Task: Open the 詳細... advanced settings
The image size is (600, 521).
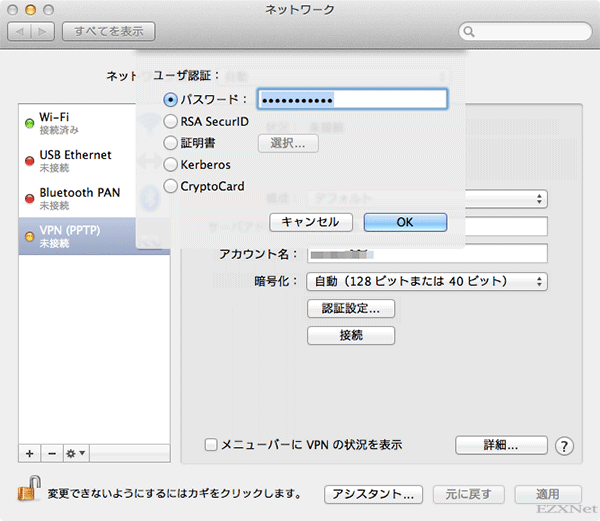Action: [501, 445]
